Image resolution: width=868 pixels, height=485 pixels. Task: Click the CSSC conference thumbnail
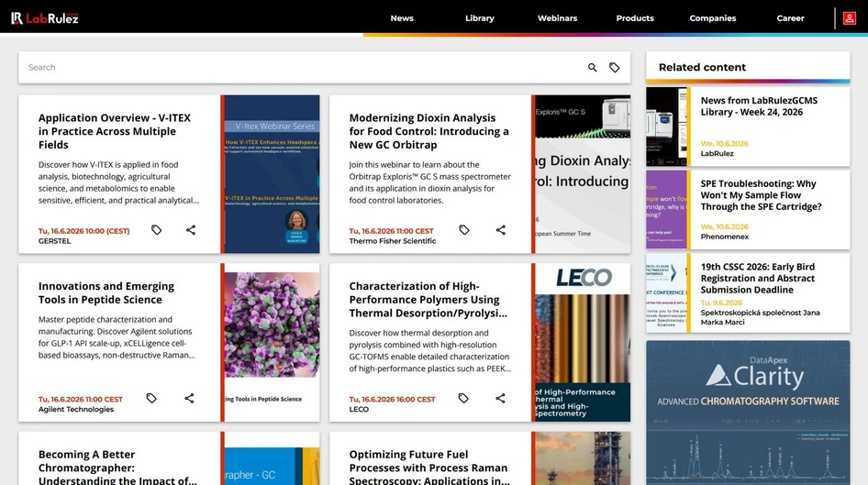(666, 292)
